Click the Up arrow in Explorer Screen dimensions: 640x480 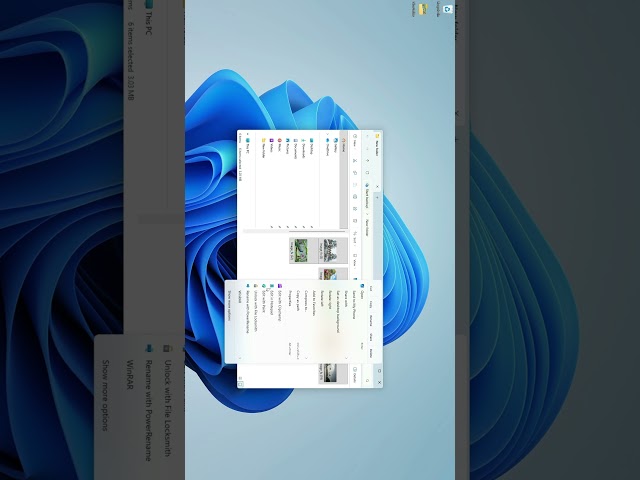click(x=367, y=160)
